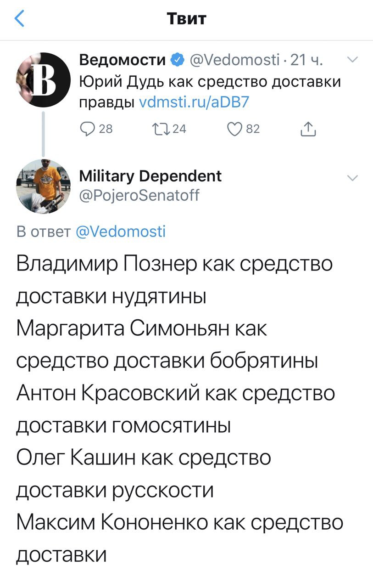Click the blue verified badge next to Ведомости
This screenshot has height=588, width=373.
pyautogui.click(x=178, y=60)
